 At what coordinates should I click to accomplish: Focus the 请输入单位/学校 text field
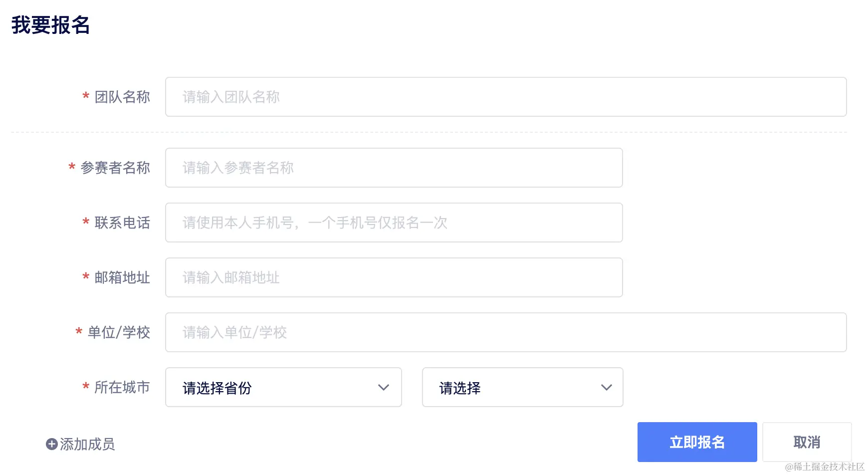tap(505, 332)
